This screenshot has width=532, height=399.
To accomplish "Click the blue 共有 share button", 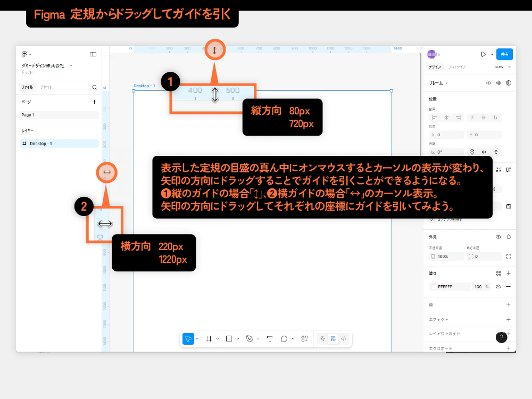I will point(504,54).
